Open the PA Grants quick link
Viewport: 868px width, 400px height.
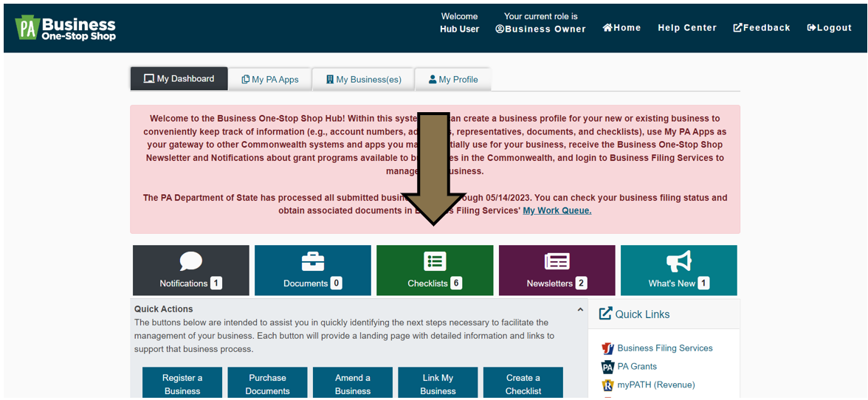click(636, 366)
